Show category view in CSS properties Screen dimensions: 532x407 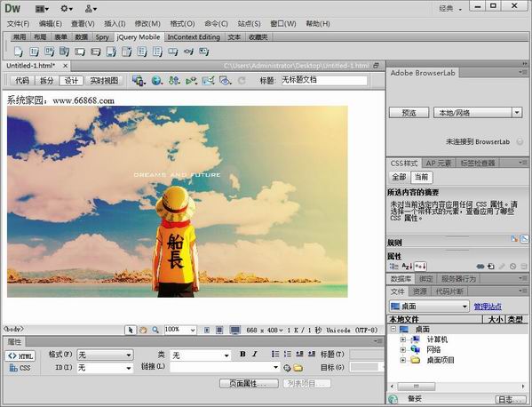pos(394,267)
